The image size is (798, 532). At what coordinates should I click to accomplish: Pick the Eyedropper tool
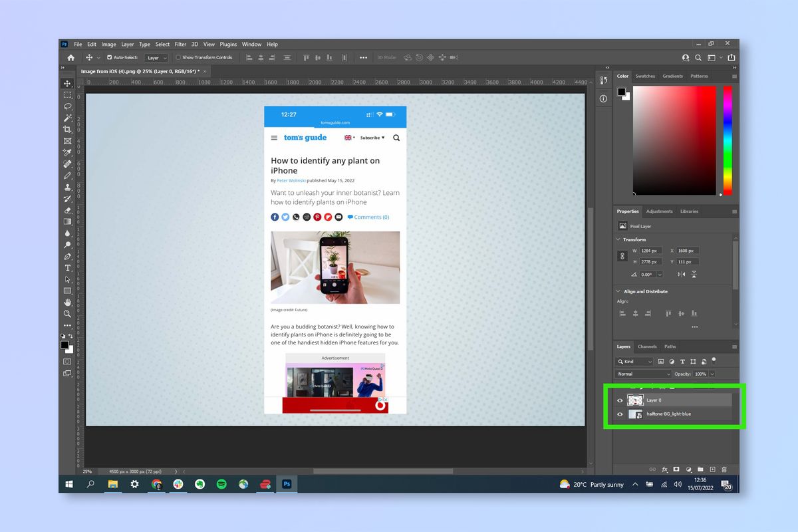click(68, 153)
